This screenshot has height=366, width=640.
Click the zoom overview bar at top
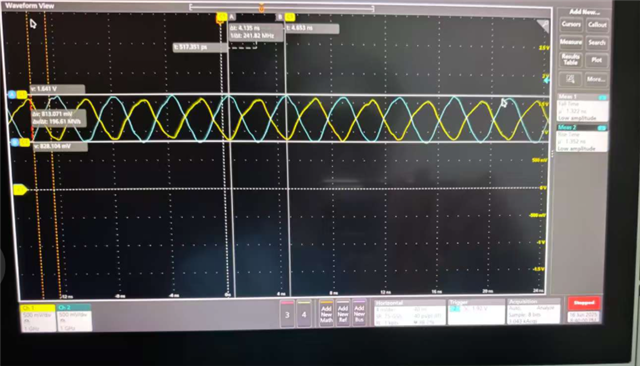[282, 7]
